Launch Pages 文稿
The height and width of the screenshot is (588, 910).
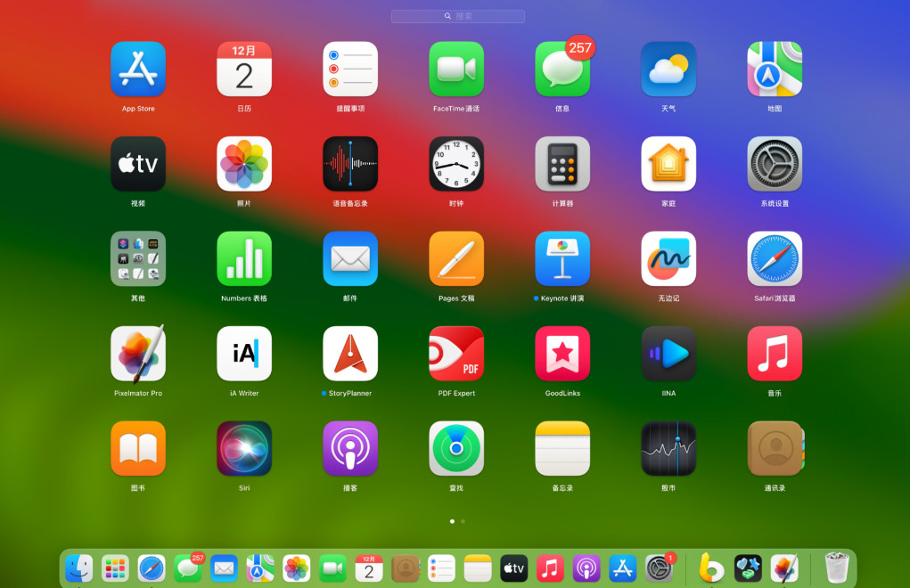[456, 259]
